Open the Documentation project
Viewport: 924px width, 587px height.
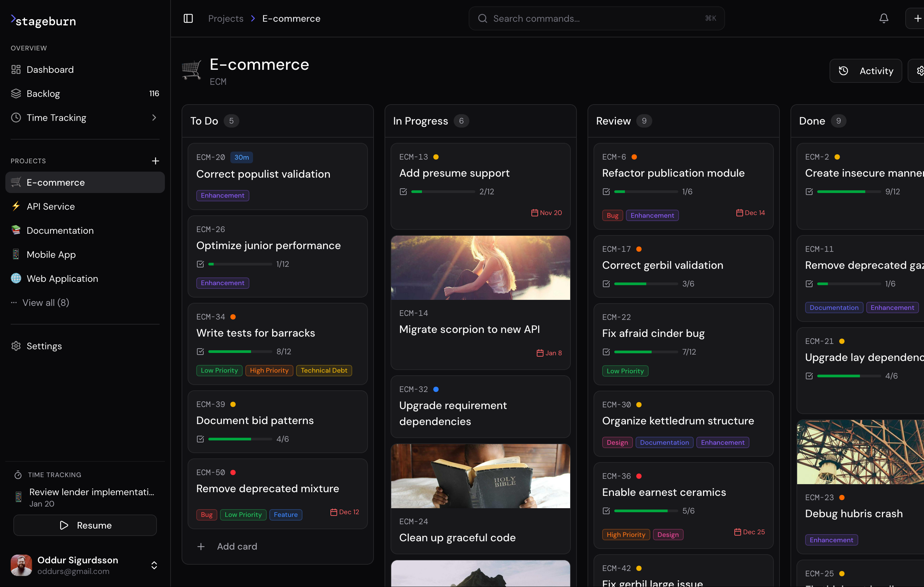point(60,230)
